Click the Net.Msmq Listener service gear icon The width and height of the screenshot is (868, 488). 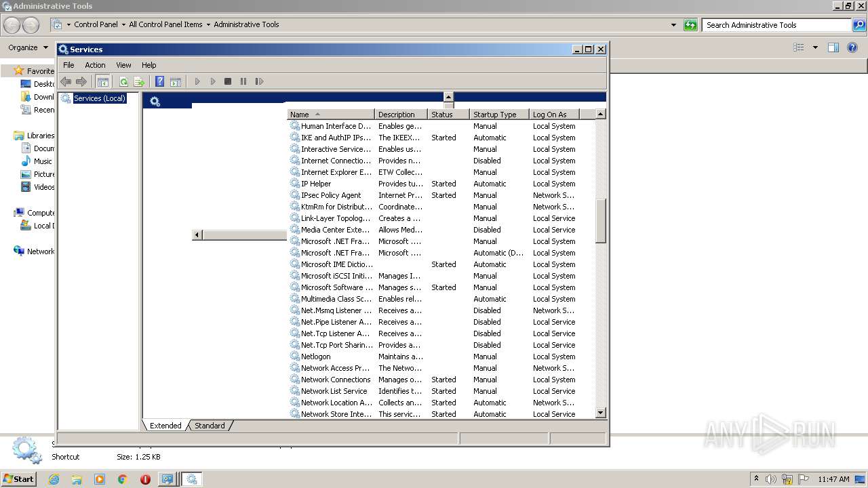click(x=295, y=310)
